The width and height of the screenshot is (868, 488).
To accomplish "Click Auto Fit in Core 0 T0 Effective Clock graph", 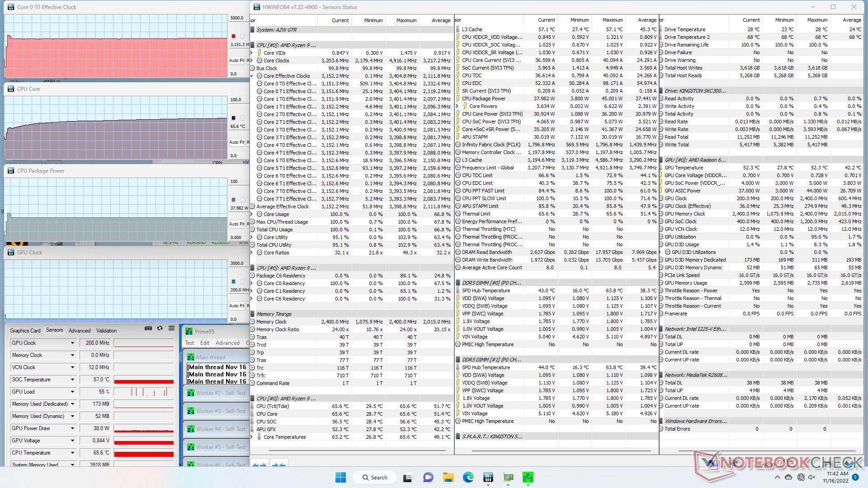I will 236,61.
